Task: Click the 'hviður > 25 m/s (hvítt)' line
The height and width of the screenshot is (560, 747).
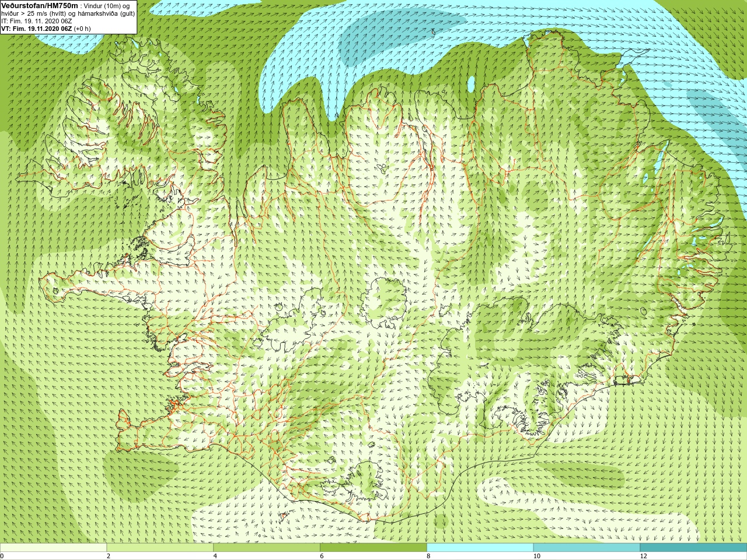Action: pyautogui.click(x=68, y=13)
